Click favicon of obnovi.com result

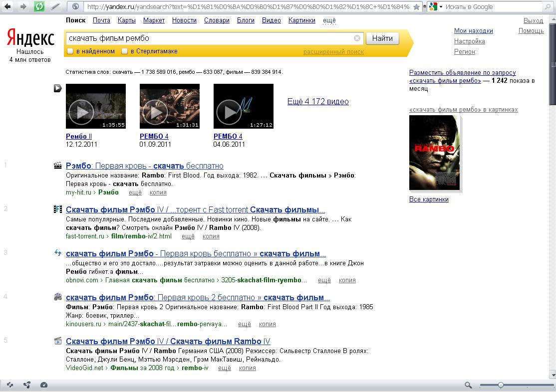click(x=57, y=253)
